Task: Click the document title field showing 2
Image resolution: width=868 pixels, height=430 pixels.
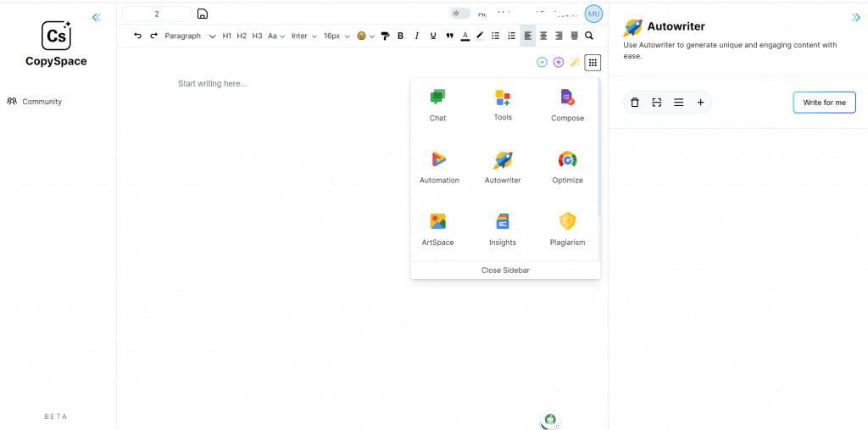Action: 157,14
